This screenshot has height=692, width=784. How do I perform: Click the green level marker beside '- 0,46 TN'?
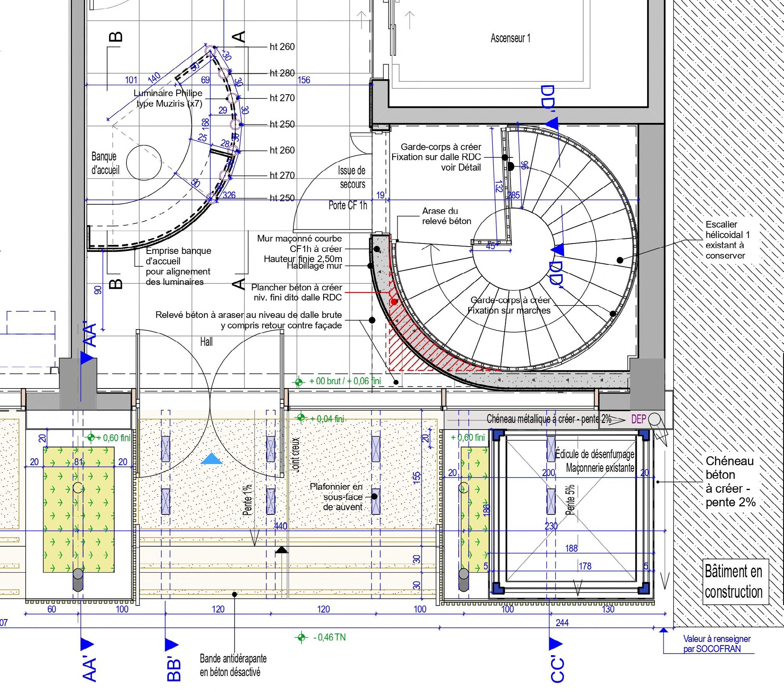pyautogui.click(x=301, y=637)
